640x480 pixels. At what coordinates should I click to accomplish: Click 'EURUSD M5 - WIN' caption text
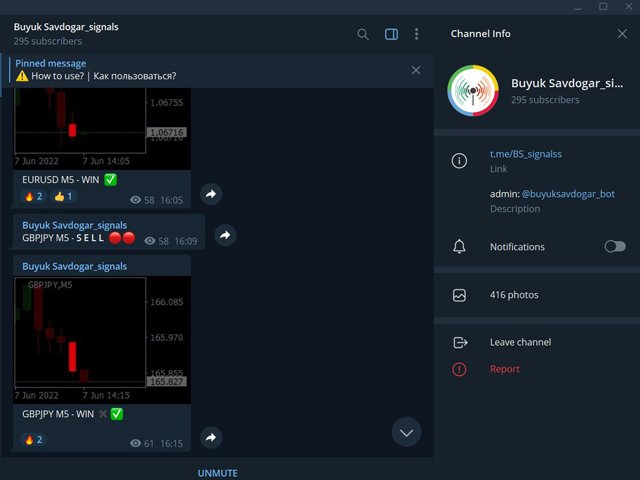tap(60, 180)
